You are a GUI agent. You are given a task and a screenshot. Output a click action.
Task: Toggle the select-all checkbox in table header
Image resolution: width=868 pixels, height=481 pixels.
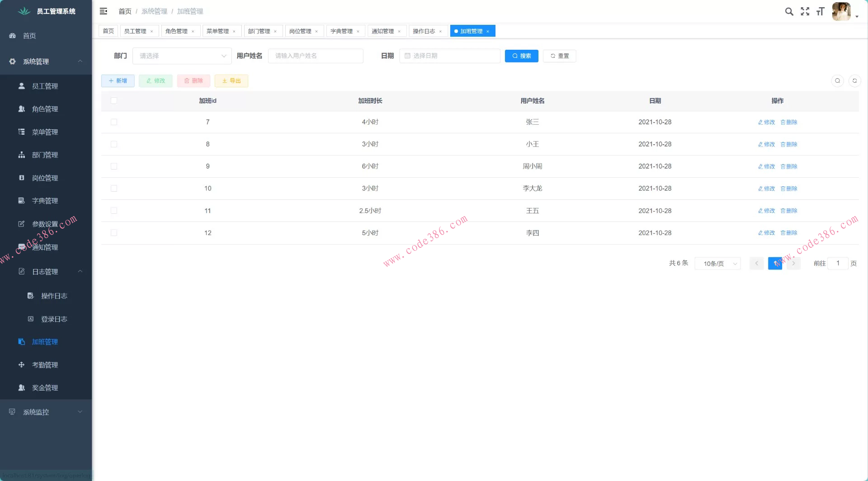click(114, 101)
